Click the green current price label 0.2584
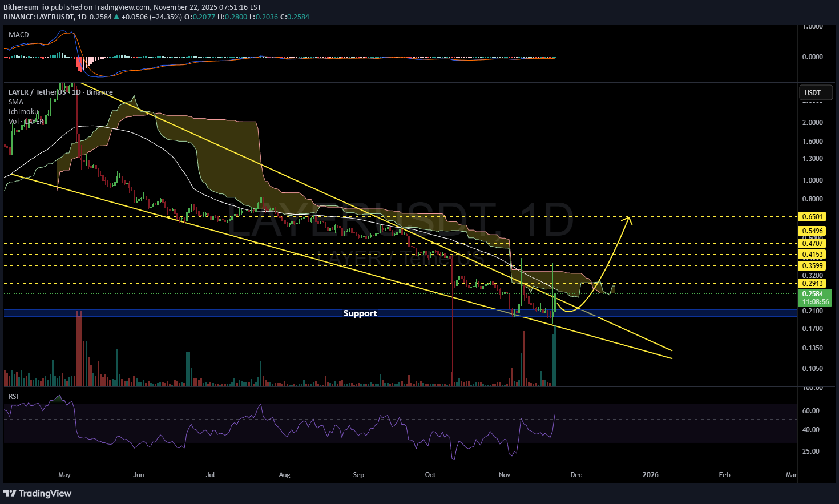 (x=813, y=294)
